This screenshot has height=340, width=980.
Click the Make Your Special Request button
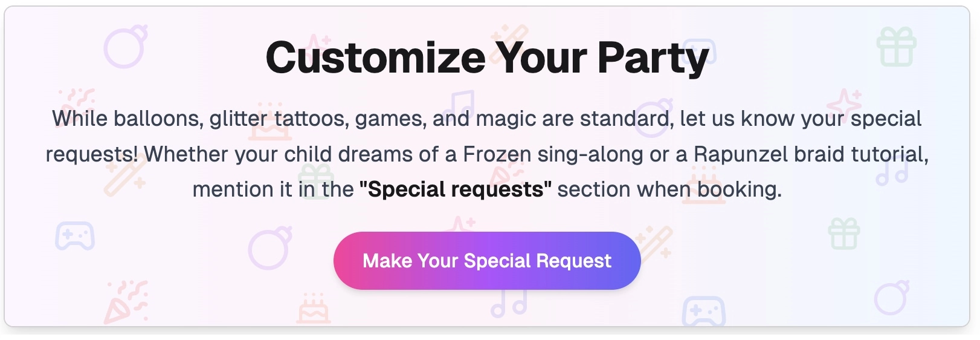coord(486,261)
